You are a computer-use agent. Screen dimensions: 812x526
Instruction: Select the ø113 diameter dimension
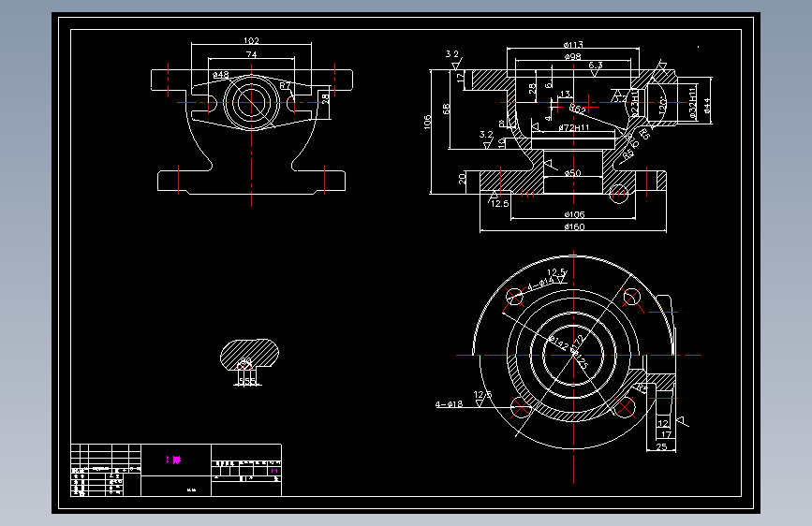click(x=573, y=45)
